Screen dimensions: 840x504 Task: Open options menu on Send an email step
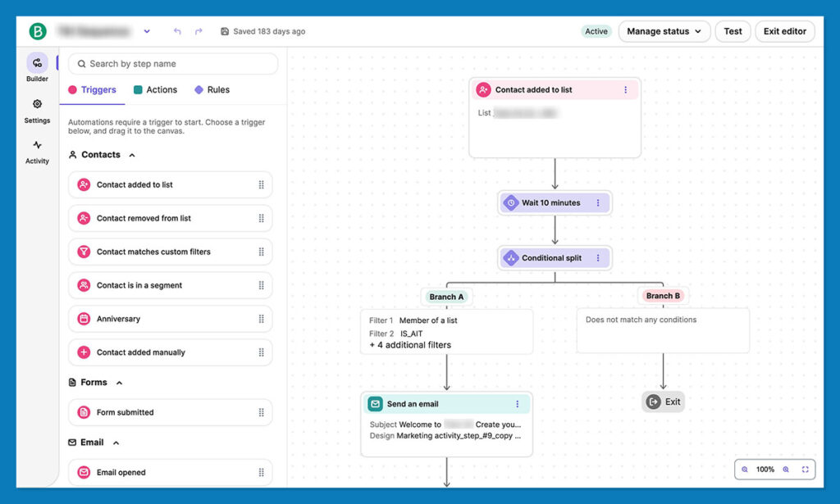(518, 403)
